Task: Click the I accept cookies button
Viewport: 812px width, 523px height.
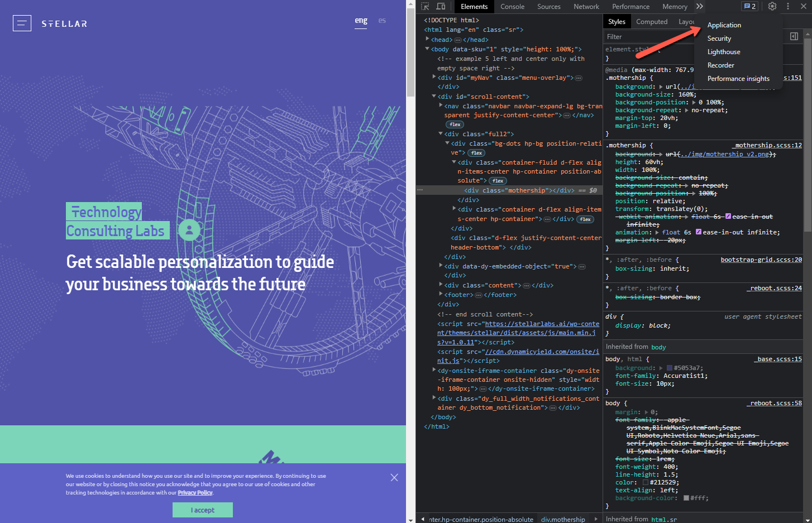Action: pos(202,510)
